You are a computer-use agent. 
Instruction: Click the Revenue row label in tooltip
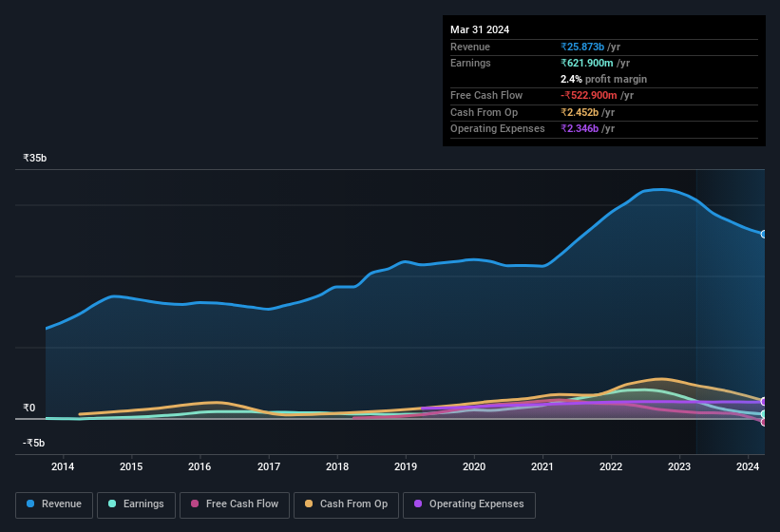470,47
